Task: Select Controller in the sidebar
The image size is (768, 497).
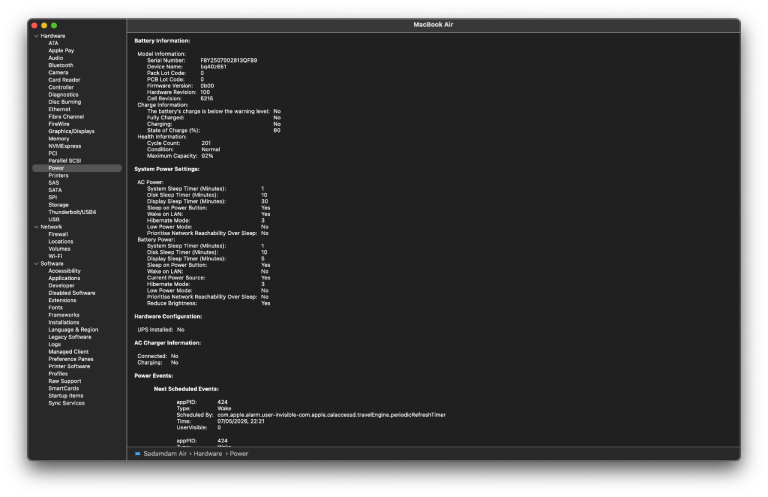Action: [61, 87]
